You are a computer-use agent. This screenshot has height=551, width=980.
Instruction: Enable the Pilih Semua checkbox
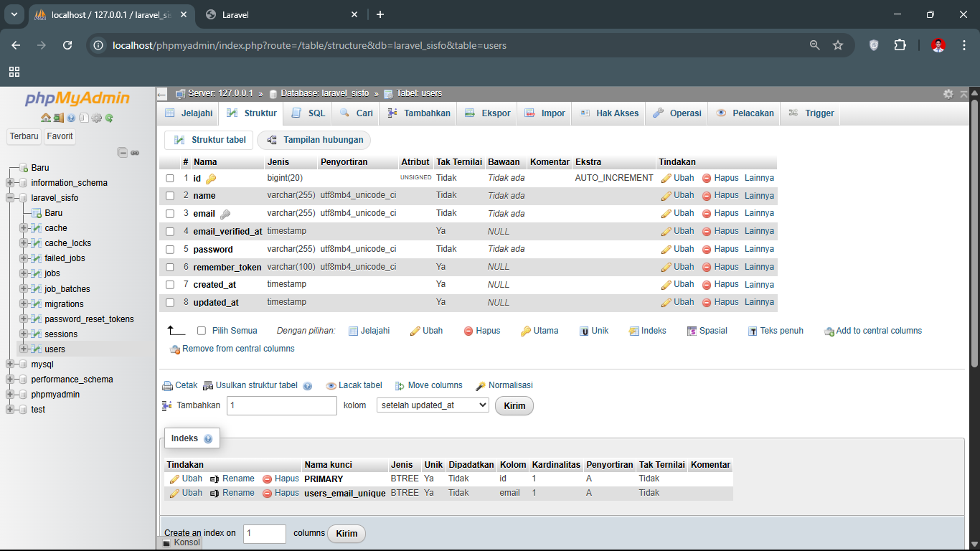tap(202, 331)
